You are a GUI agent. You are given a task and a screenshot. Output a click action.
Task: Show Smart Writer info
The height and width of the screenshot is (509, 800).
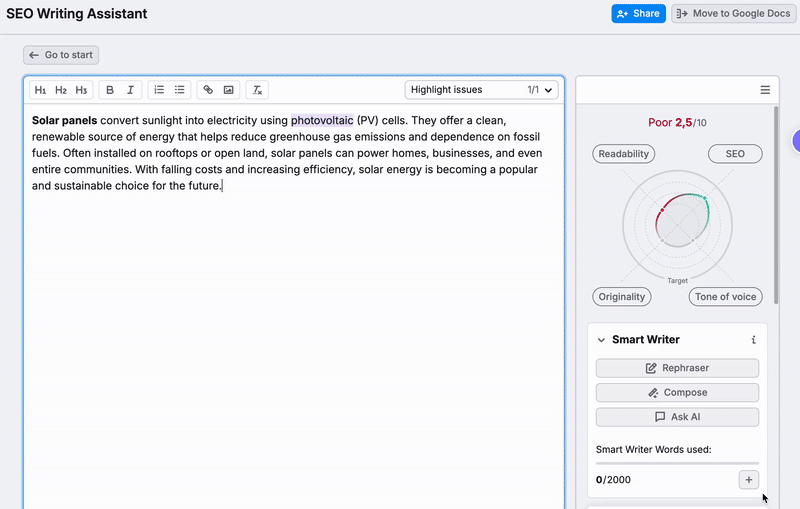tap(754, 340)
